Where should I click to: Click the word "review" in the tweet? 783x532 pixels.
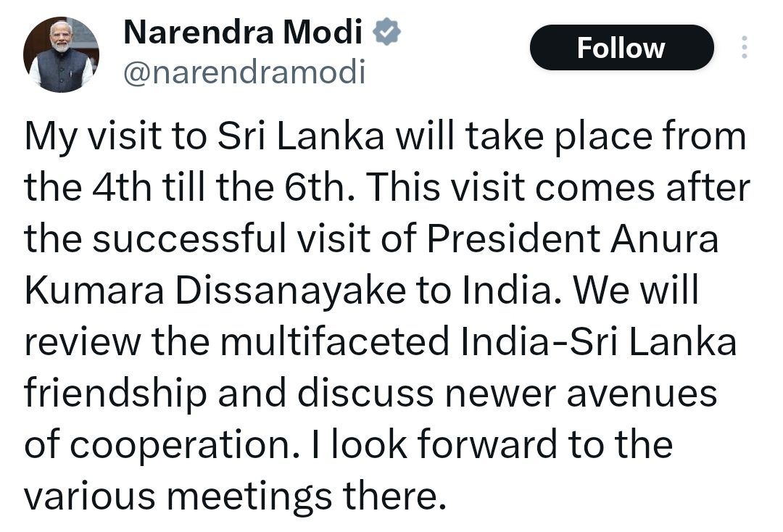[83, 342]
